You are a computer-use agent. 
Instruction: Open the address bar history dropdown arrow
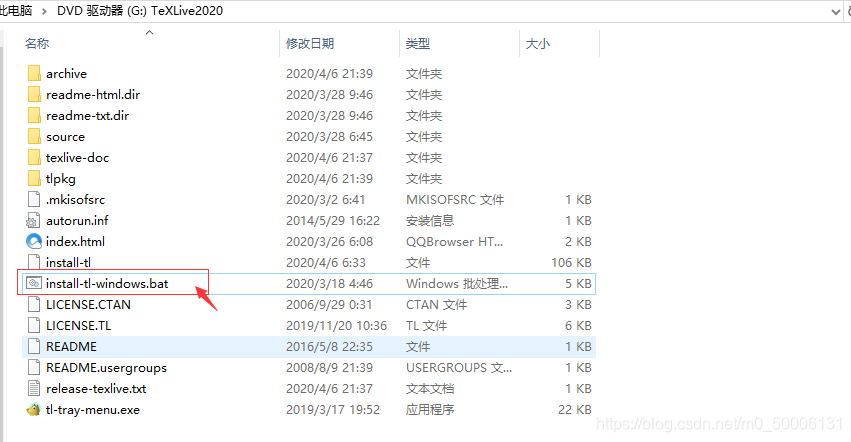[836, 12]
